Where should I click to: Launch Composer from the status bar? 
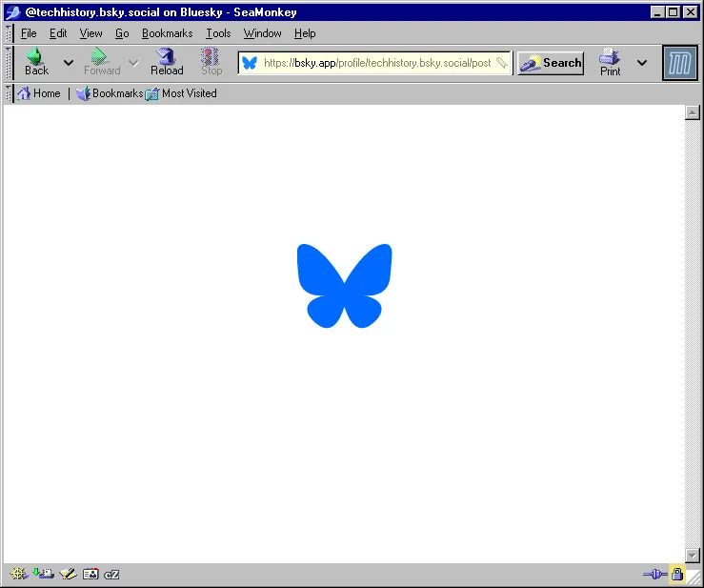(x=68, y=574)
